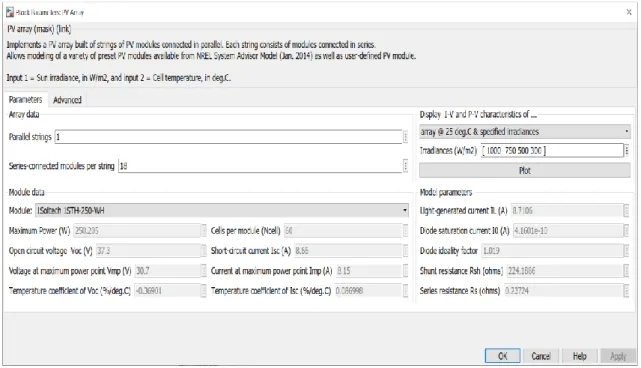Click the Short-circuit current Isc field
The image size is (641, 368).
coord(348,251)
